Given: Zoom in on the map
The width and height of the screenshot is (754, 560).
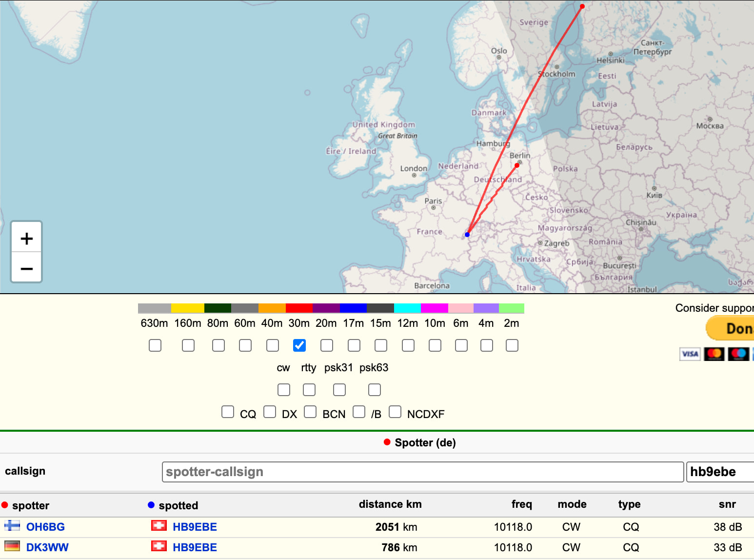Looking at the screenshot, I should click(x=27, y=239).
